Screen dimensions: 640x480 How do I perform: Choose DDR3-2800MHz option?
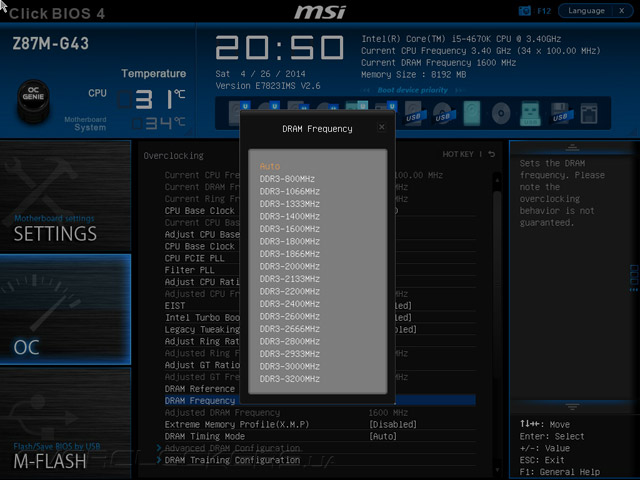(x=289, y=341)
